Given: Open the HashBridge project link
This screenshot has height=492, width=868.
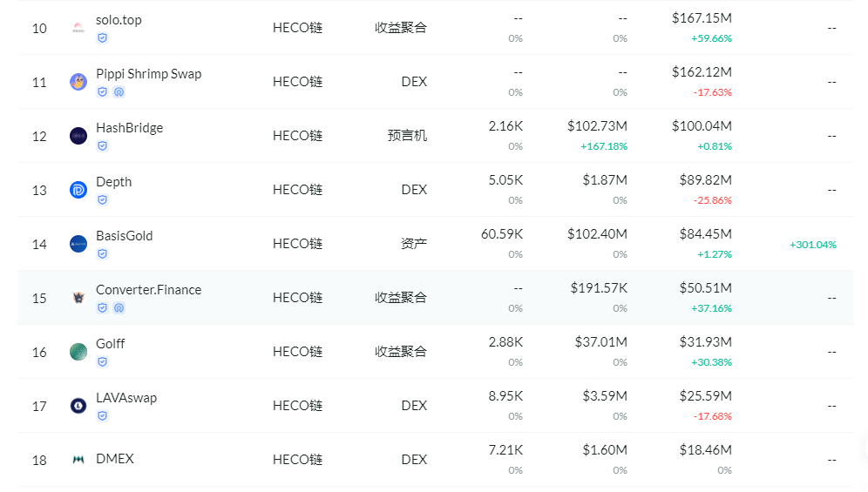Looking at the screenshot, I should tap(130, 128).
